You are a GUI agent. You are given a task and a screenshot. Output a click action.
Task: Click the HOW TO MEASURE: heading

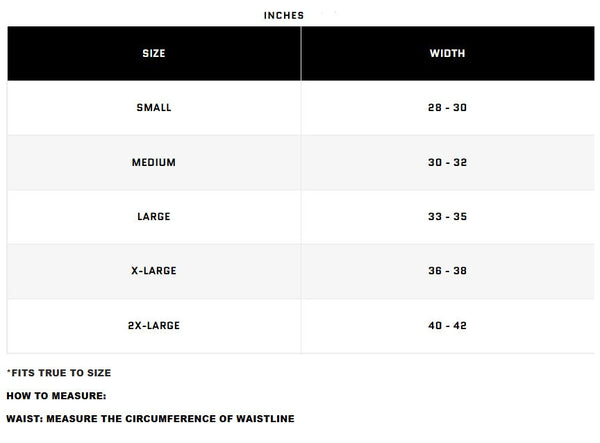(x=56, y=396)
